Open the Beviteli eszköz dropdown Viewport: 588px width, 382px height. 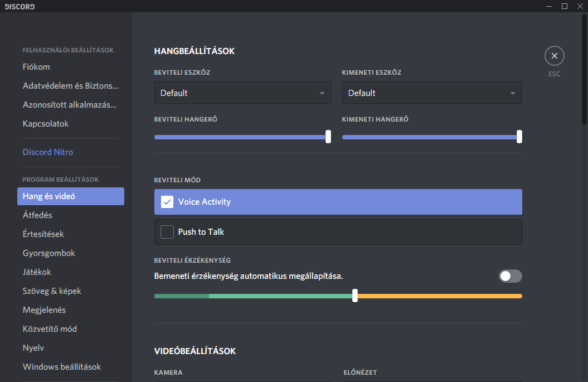[242, 93]
